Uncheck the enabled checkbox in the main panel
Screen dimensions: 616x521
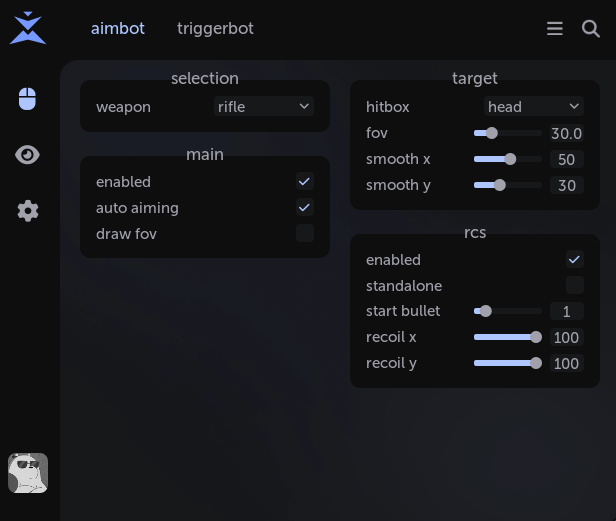click(x=305, y=182)
